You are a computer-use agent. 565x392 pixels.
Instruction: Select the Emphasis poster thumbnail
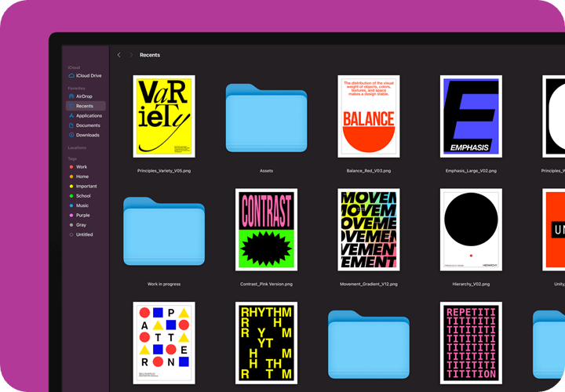[471, 116]
